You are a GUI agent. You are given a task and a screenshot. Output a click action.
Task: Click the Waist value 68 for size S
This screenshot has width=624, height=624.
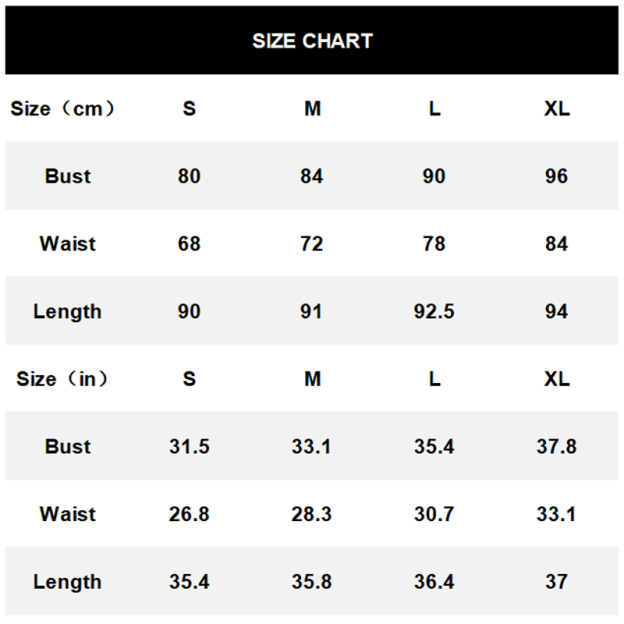[x=189, y=244]
